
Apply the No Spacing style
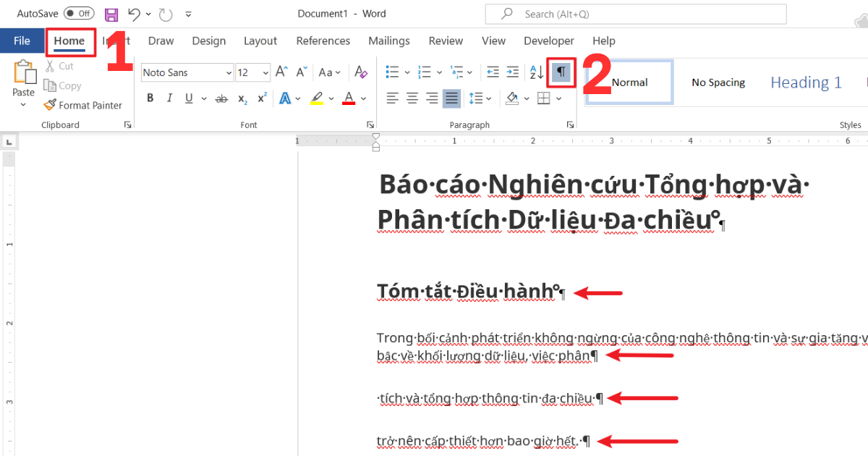(x=718, y=82)
